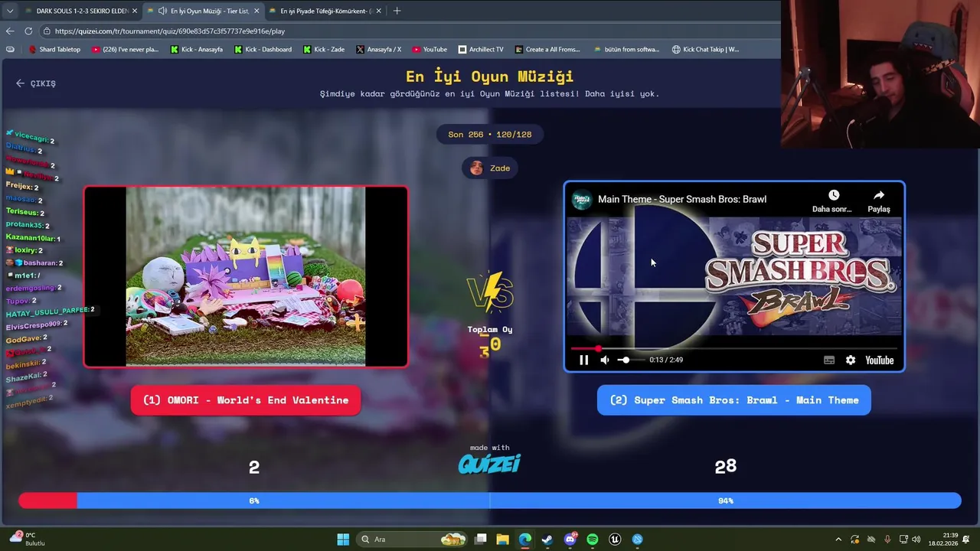Screen dimensions: 980x551
Task: Toggle subtitles in YouTube player
Action: [x=829, y=360]
